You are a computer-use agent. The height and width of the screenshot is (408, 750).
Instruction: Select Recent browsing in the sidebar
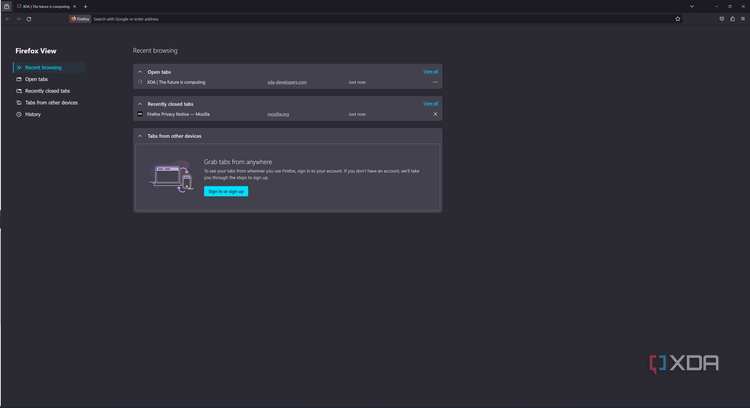(49, 67)
